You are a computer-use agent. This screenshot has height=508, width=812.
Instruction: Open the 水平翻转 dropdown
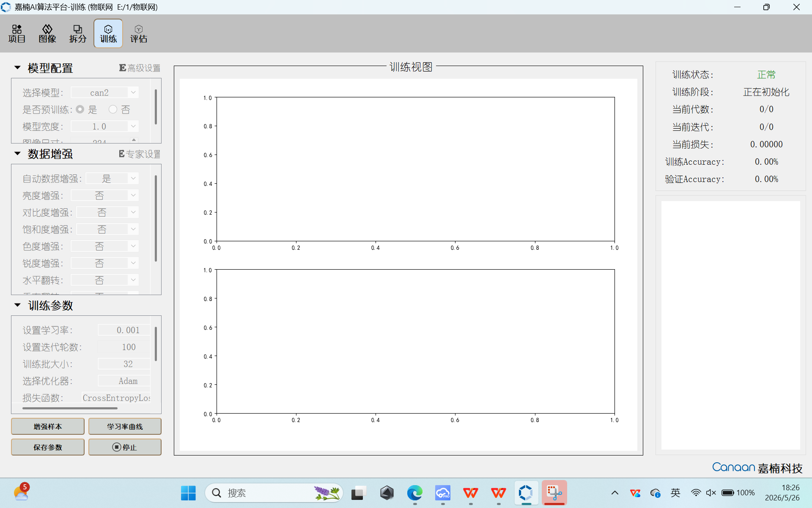(x=104, y=280)
